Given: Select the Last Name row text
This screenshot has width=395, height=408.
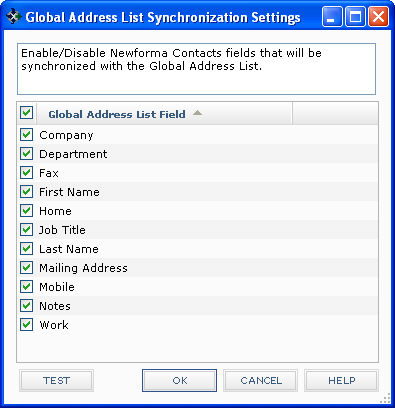Looking at the screenshot, I should tap(69, 249).
